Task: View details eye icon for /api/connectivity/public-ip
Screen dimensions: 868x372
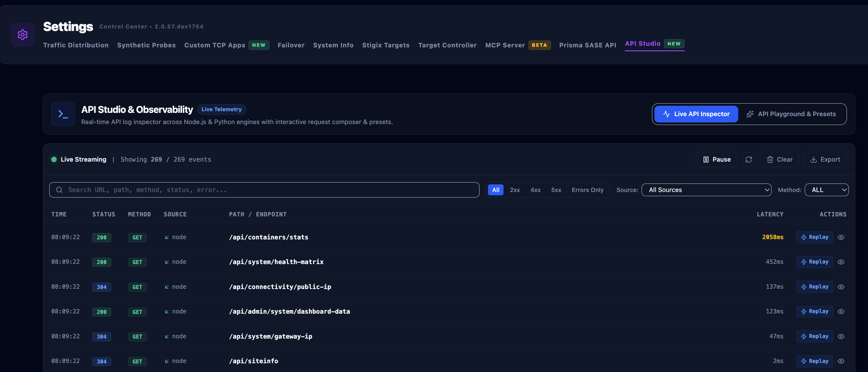Action: point(841,287)
